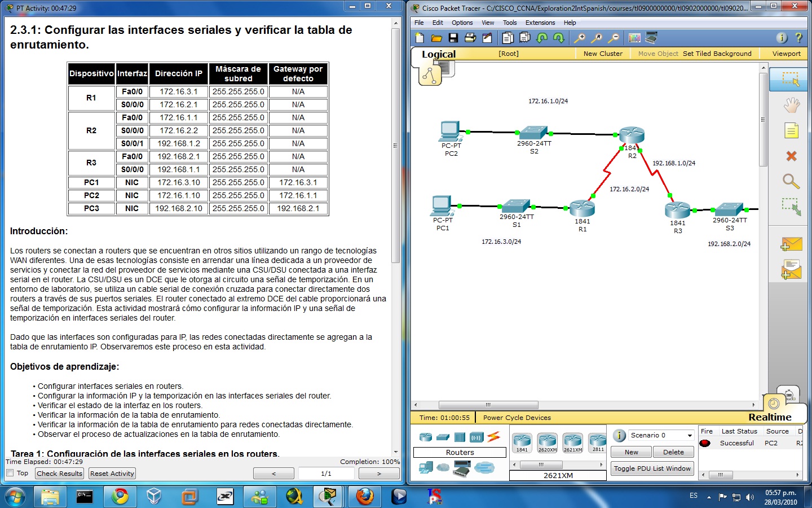Select the Hubs device category icon
The height and width of the screenshot is (508, 812).
click(460, 437)
